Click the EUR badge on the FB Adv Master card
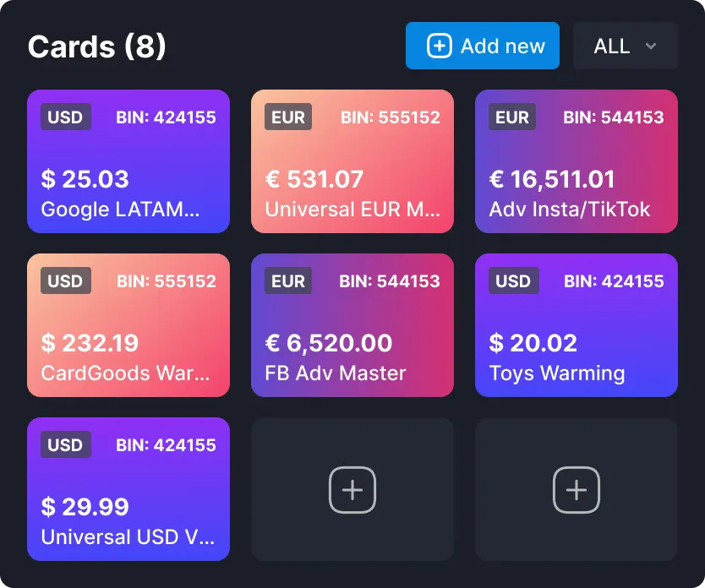The width and height of the screenshot is (705, 588). 288,281
